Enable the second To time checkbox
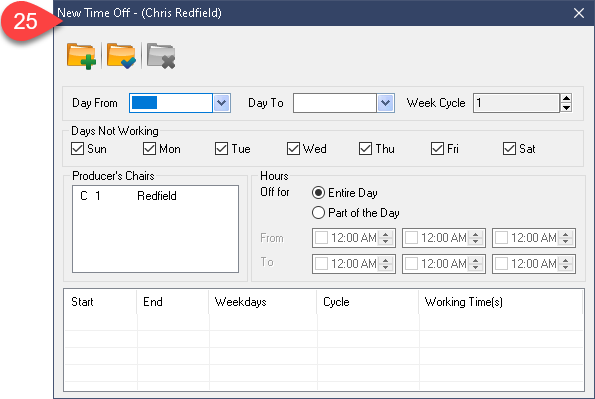The image size is (595, 399). 411,263
